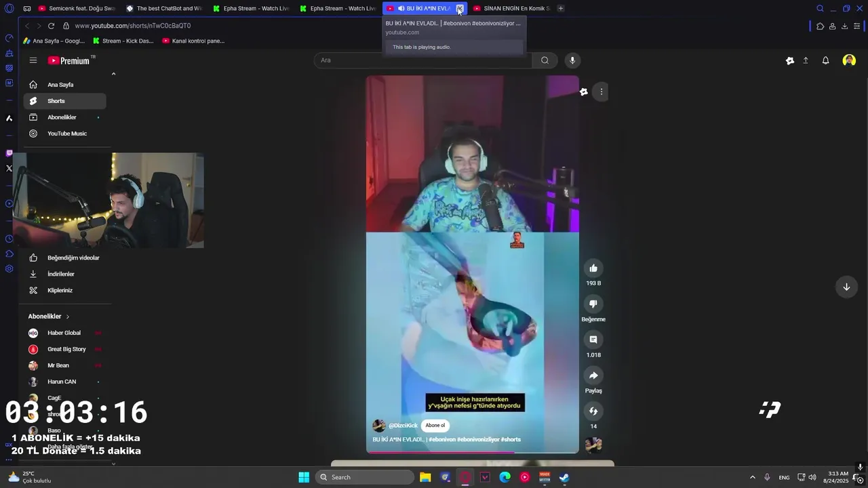
Task: Open the remix button showing 14
Action: click(x=593, y=411)
